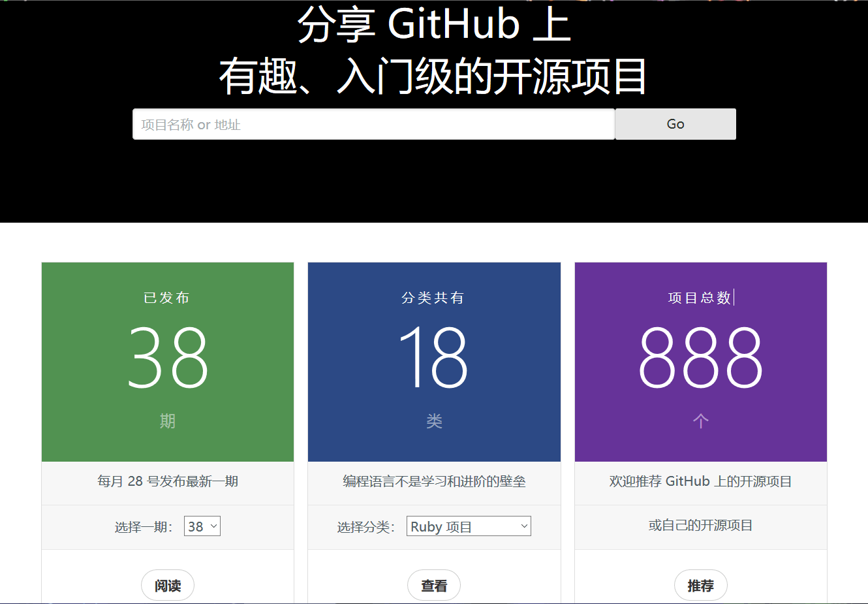Click the text 欢迎推荐 GitHub 上的开源项目
Image resolution: width=868 pixels, height=604 pixels.
click(x=701, y=481)
